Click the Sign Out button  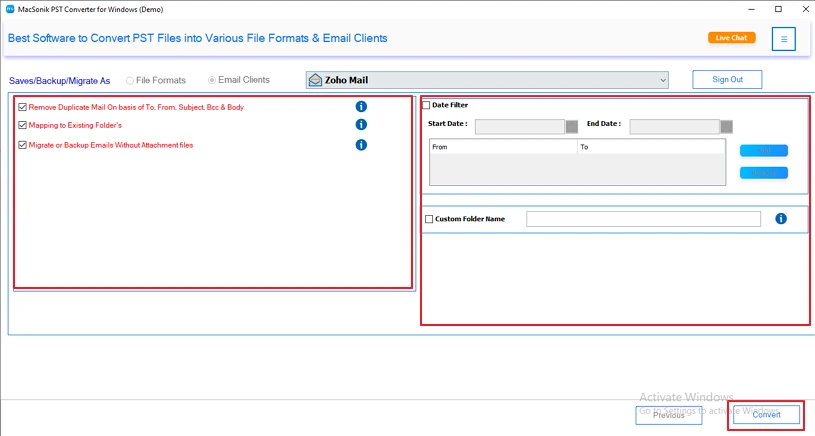point(727,80)
